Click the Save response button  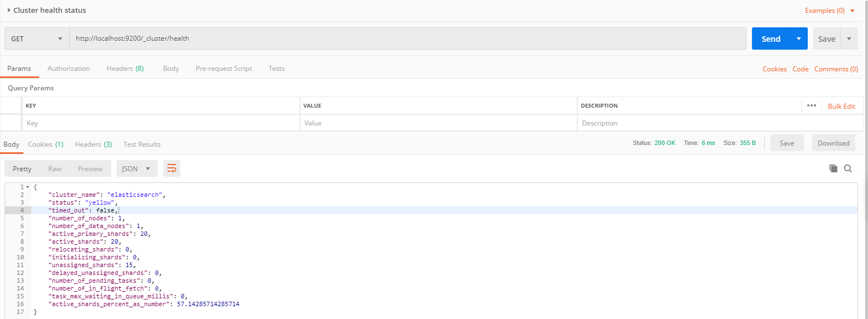pyautogui.click(x=787, y=143)
